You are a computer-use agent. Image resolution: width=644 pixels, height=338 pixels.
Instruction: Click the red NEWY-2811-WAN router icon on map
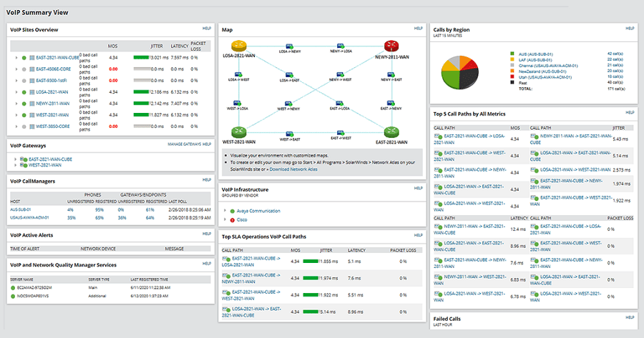point(391,46)
